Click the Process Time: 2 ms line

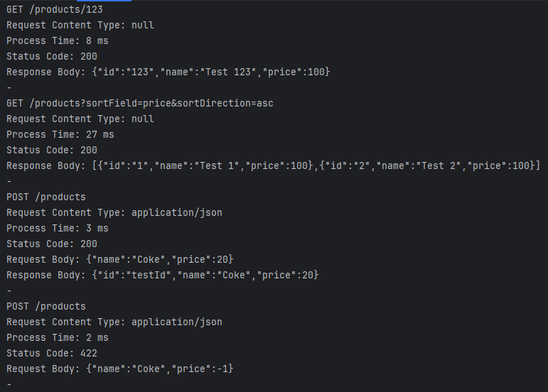58,337
